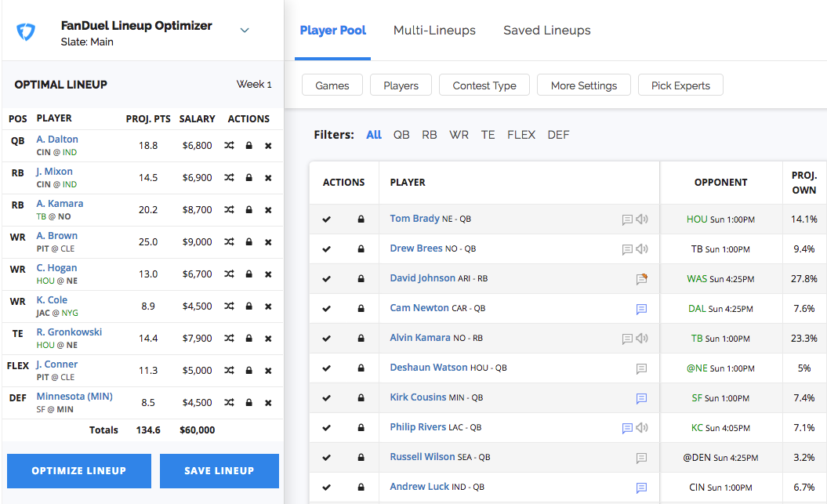Filter player pool by TE
Viewport: 827px width, 504px height.
pos(488,135)
